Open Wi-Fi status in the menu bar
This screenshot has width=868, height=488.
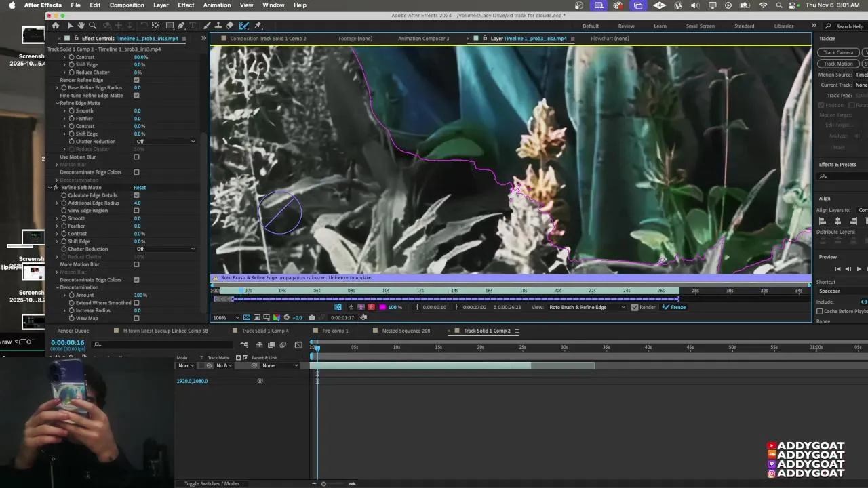764,5
